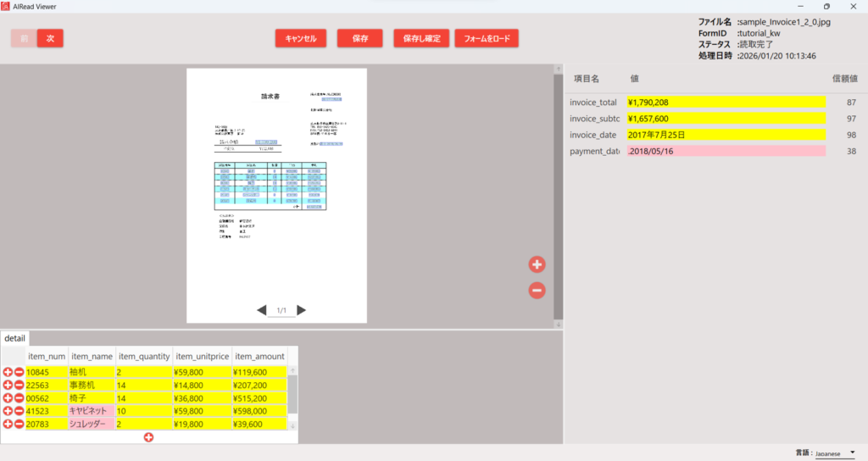Delete the row for item 22563
Screen dimensions: 868x461
pyautogui.click(x=19, y=385)
